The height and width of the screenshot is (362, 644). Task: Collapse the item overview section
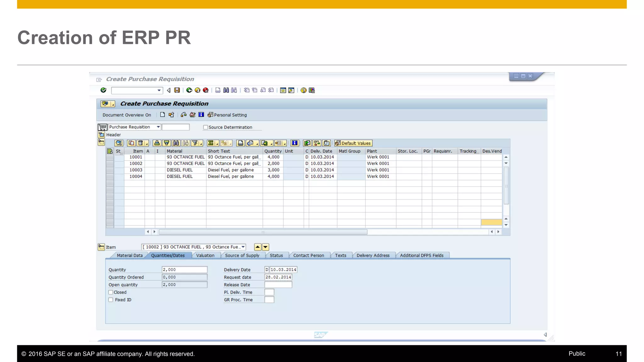[101, 142]
